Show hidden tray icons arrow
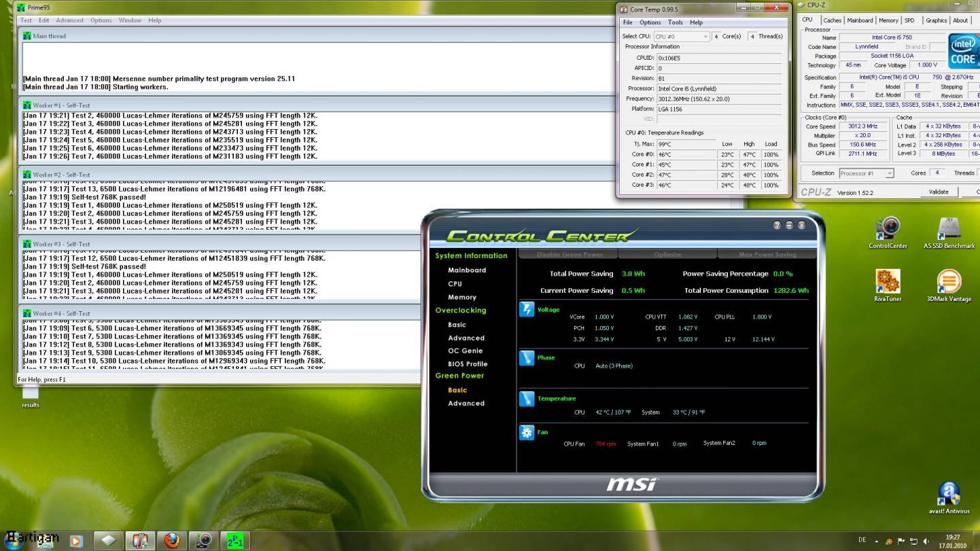 (x=877, y=541)
